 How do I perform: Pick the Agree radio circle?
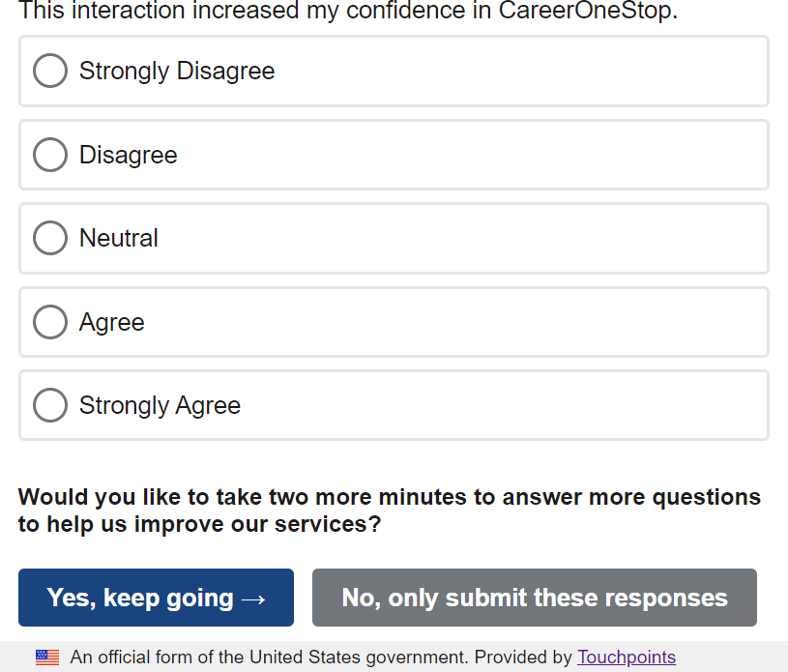pos(50,322)
